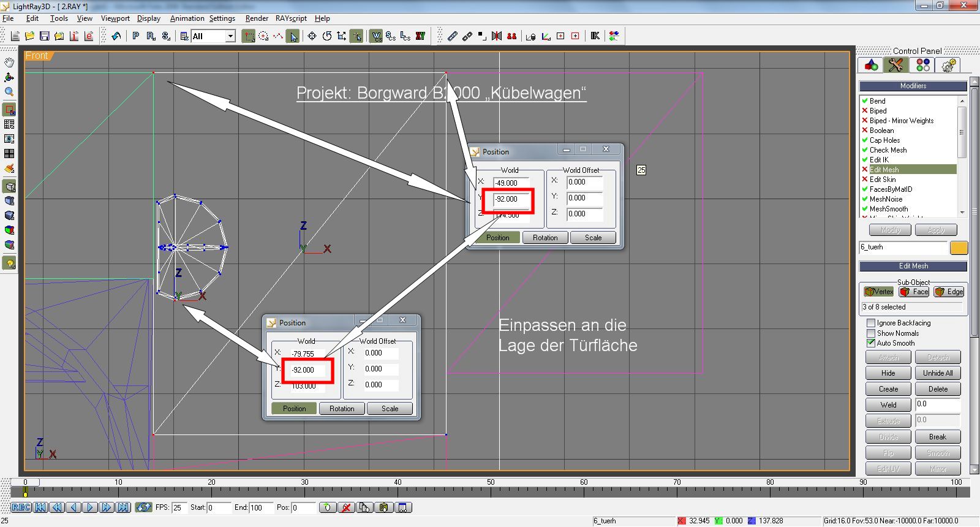Image resolution: width=980 pixels, height=527 pixels.
Task: Open the Render menu
Action: 257,18
